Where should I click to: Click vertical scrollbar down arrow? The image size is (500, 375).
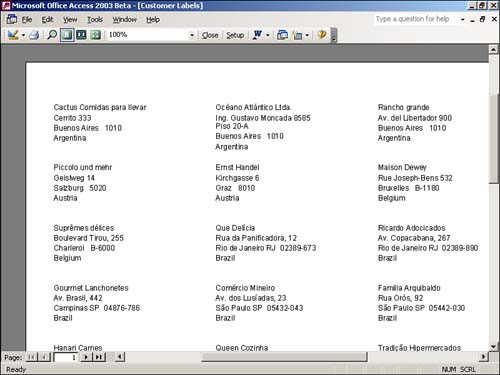494,347
